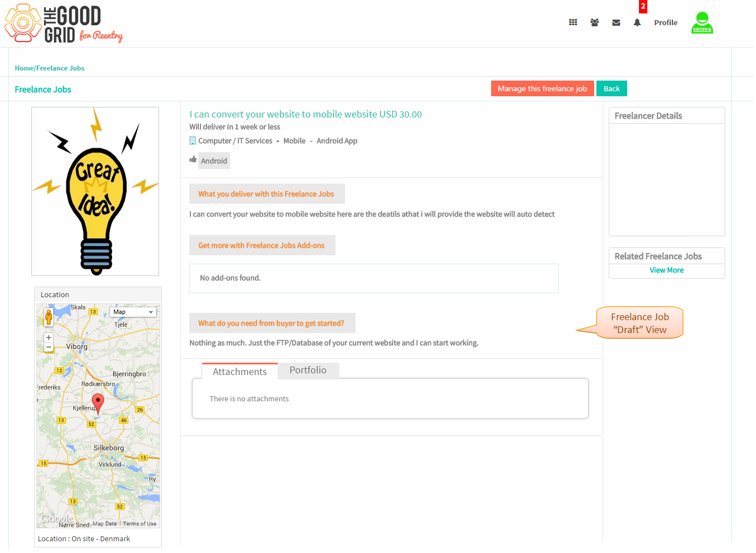Open the people/groups icon

coord(594,22)
